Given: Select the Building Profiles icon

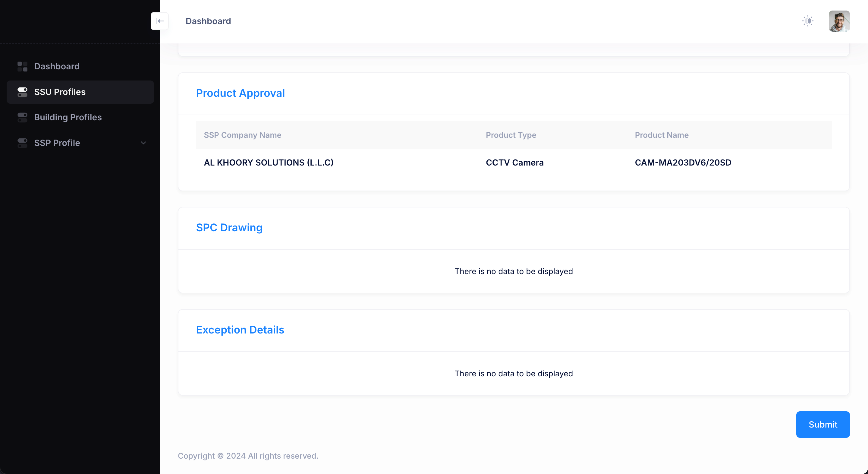Looking at the screenshot, I should [22, 117].
